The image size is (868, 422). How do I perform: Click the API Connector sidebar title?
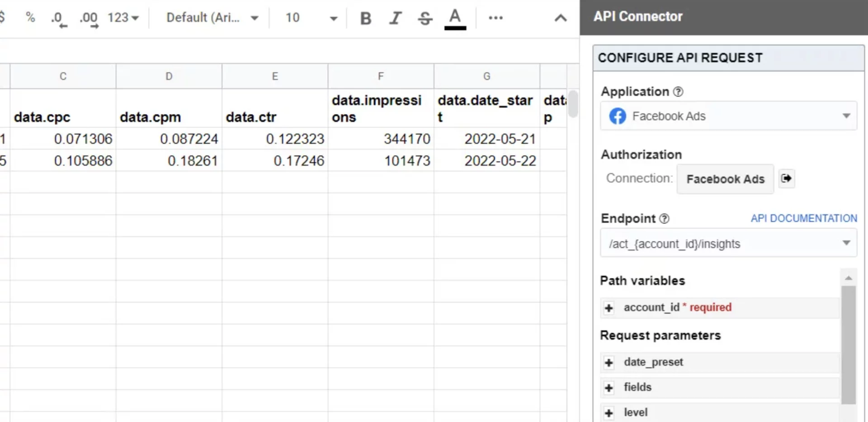(x=638, y=17)
